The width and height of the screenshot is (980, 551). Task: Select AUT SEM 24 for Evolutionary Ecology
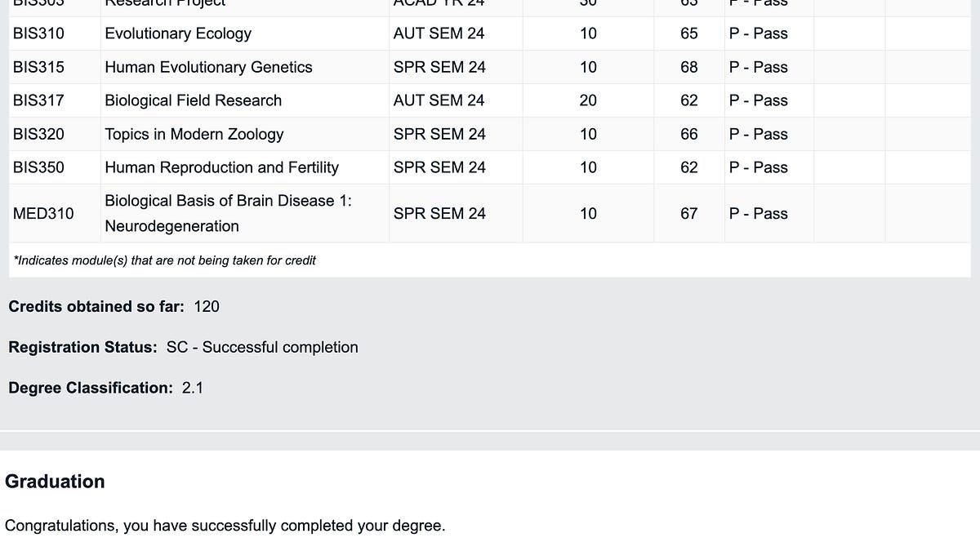pos(439,33)
